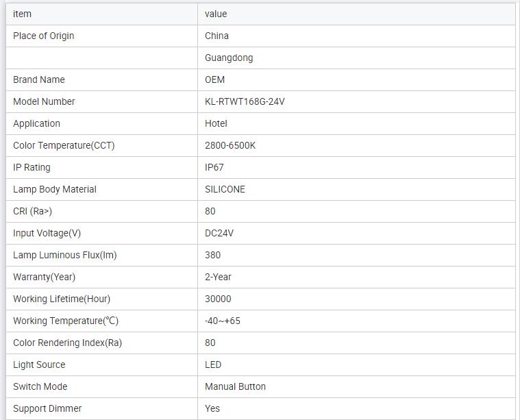Select the 'DC24V' input voltage value

pyautogui.click(x=219, y=233)
